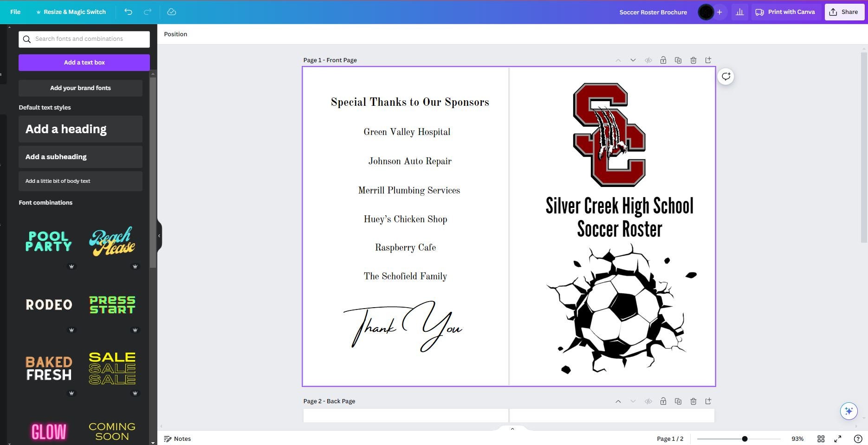Undo the last action
The width and height of the screenshot is (868, 445).
129,12
